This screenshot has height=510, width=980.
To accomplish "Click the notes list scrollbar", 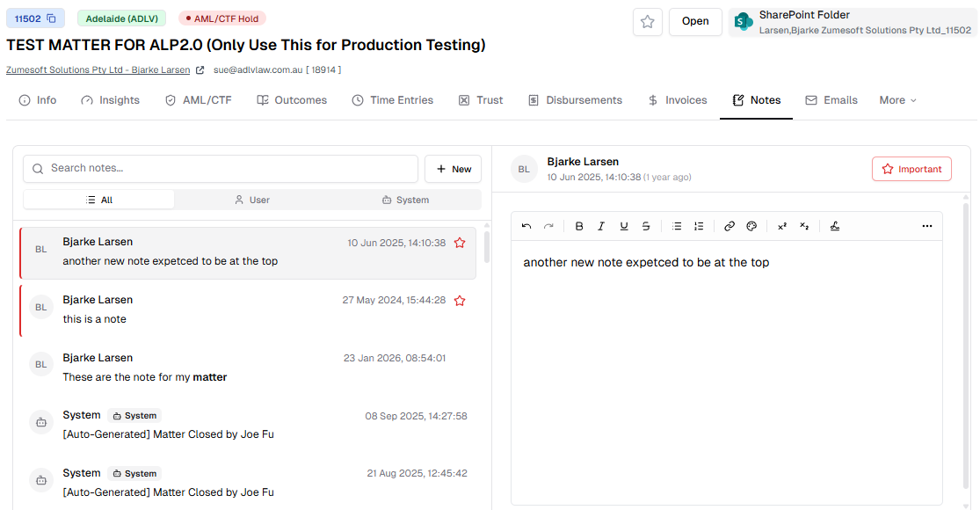I will point(487,247).
